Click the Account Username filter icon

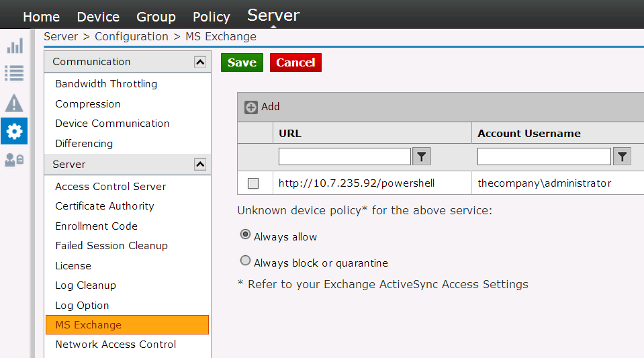pyautogui.click(x=622, y=156)
